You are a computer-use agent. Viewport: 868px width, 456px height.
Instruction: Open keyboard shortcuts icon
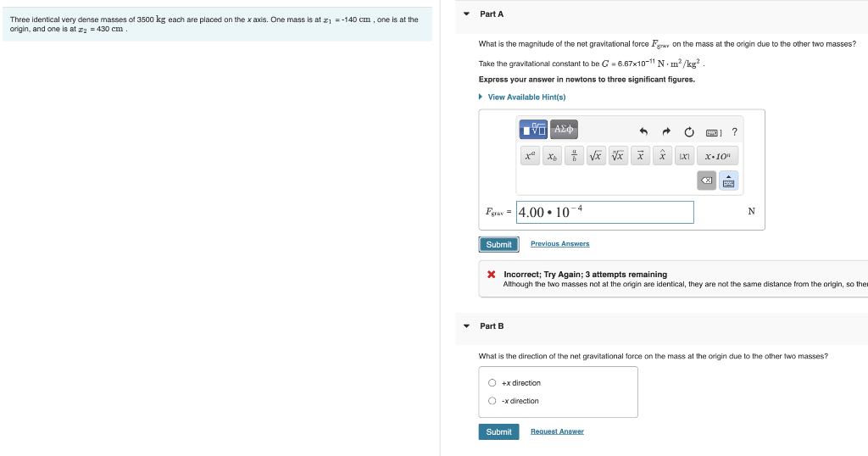(x=714, y=132)
